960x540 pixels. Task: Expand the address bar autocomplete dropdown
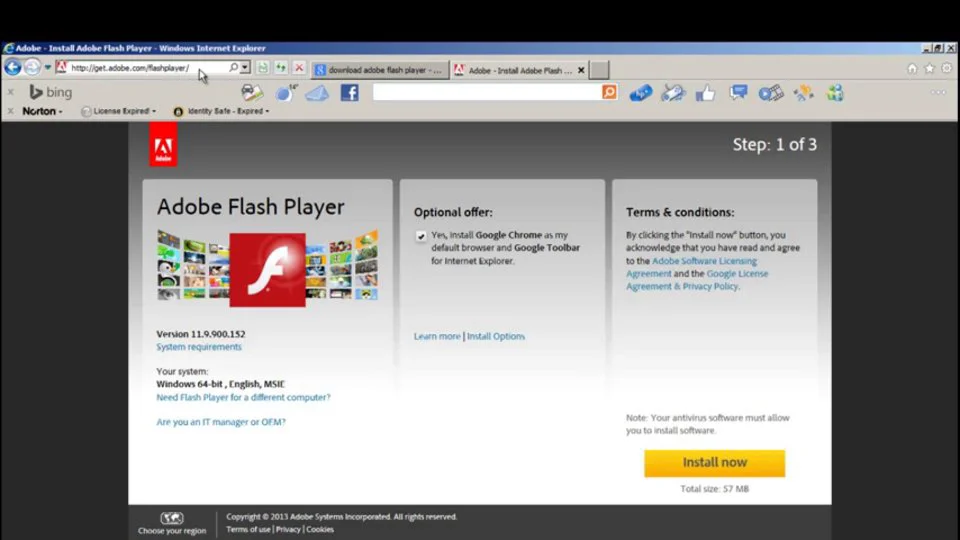click(x=245, y=67)
